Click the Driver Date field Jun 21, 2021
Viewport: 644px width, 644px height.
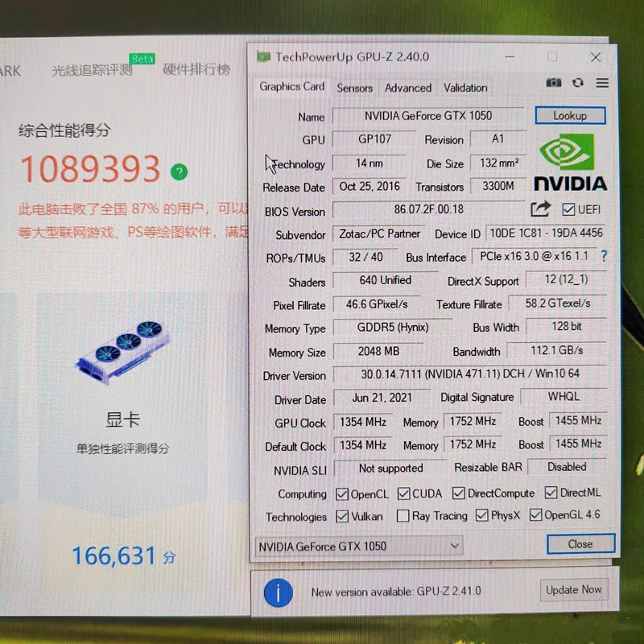pyautogui.click(x=382, y=398)
